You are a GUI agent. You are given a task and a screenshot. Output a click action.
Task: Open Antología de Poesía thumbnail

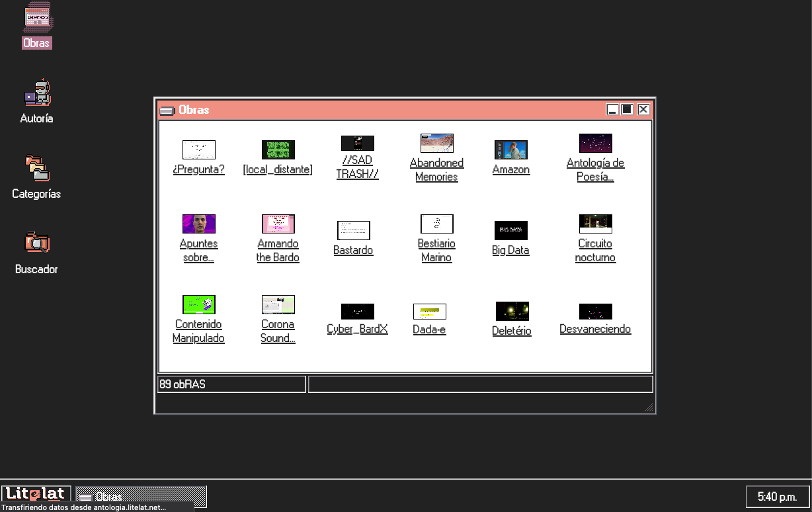pyautogui.click(x=595, y=143)
